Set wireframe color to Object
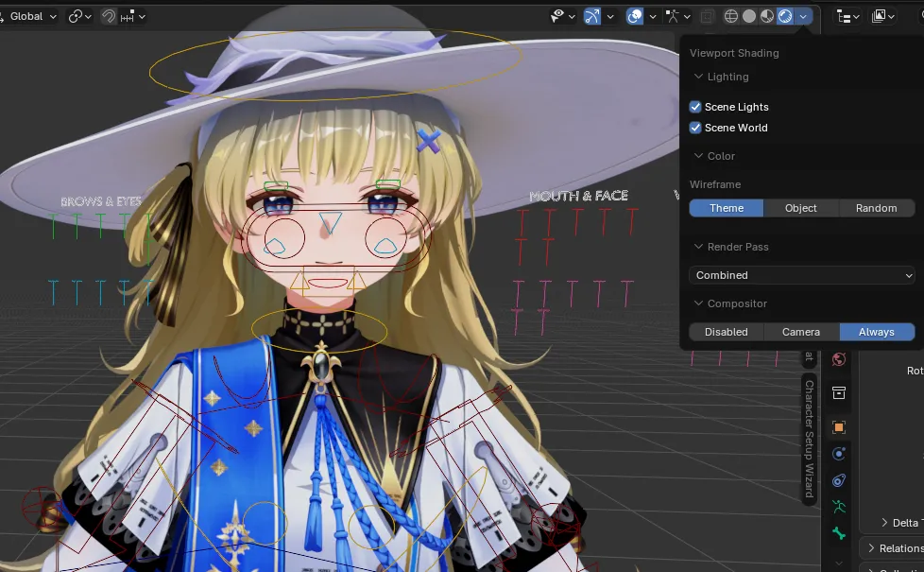This screenshot has width=924, height=572. click(801, 208)
